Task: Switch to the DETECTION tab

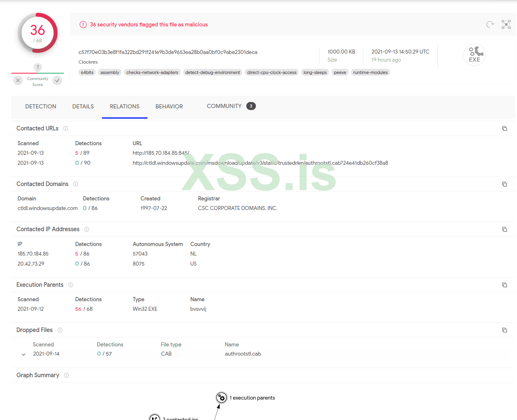Action: (x=41, y=106)
